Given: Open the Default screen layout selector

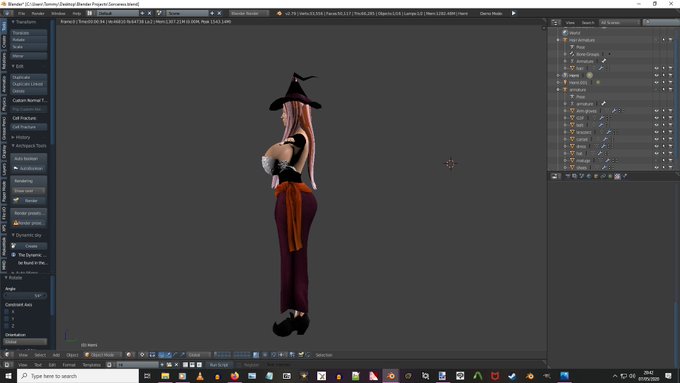Looking at the screenshot, I should pos(117,13).
